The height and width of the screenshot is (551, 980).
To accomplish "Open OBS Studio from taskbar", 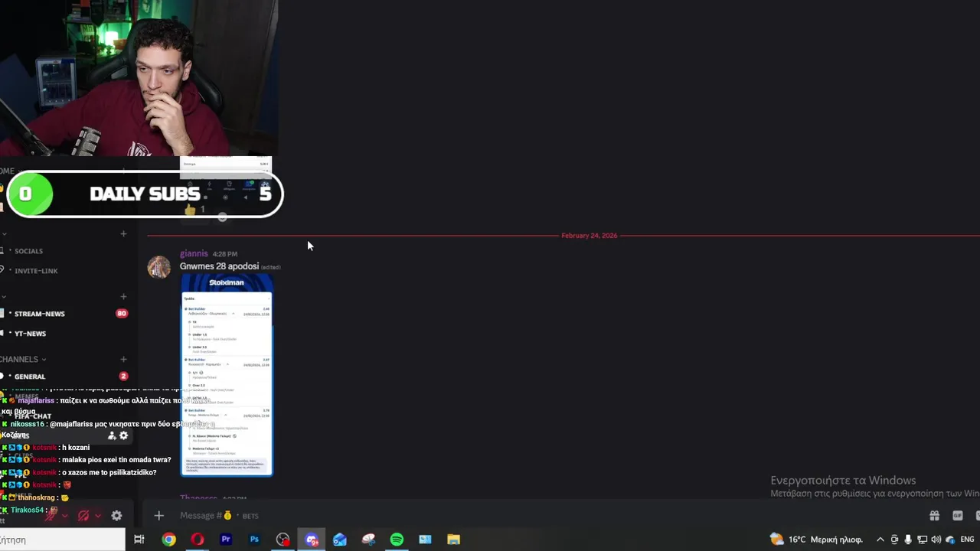I will pyautogui.click(x=283, y=540).
